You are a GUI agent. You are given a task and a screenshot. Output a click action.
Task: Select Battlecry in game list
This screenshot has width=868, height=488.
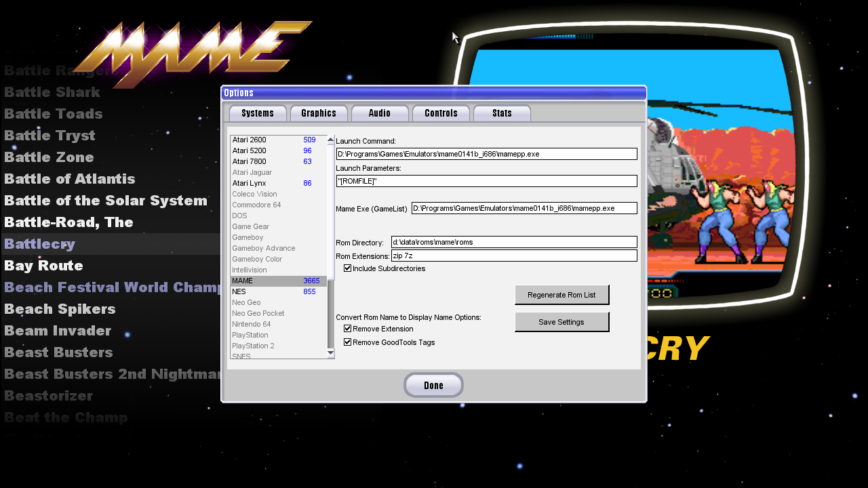pyautogui.click(x=40, y=244)
